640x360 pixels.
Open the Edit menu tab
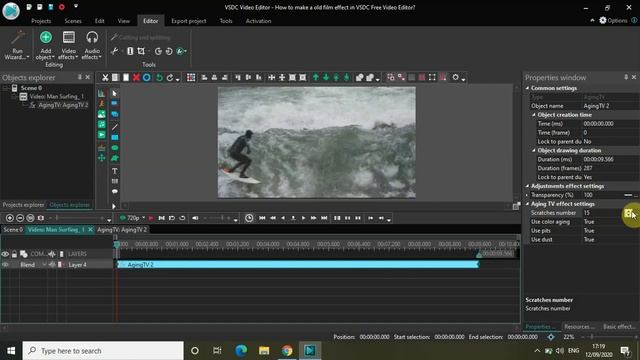coord(100,21)
